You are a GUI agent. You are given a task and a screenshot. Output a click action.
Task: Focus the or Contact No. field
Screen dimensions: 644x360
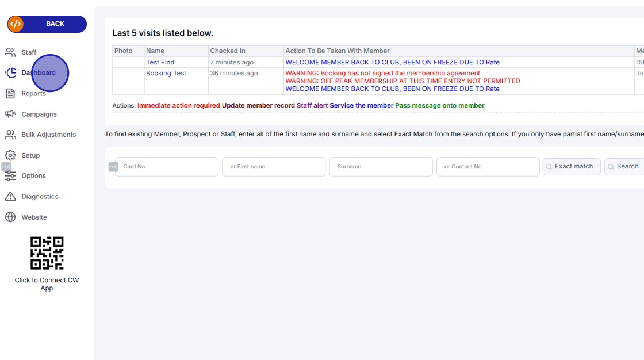(x=488, y=166)
